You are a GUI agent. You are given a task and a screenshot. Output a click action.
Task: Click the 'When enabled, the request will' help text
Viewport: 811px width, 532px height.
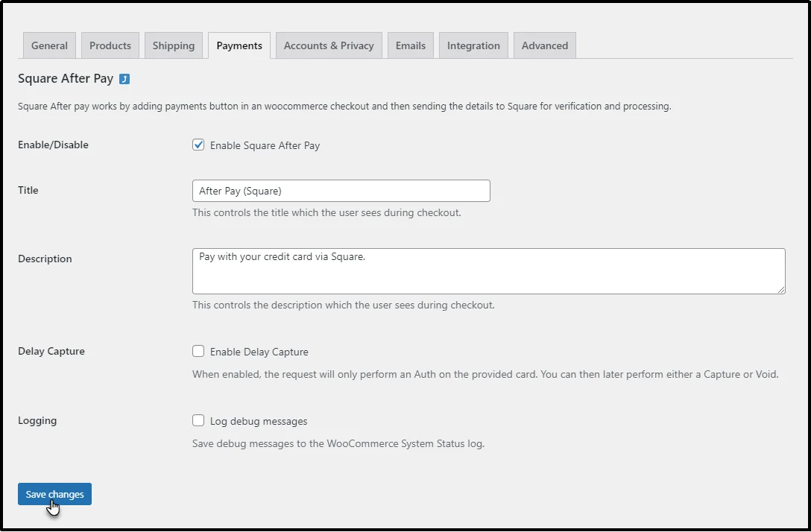pyautogui.click(x=485, y=374)
